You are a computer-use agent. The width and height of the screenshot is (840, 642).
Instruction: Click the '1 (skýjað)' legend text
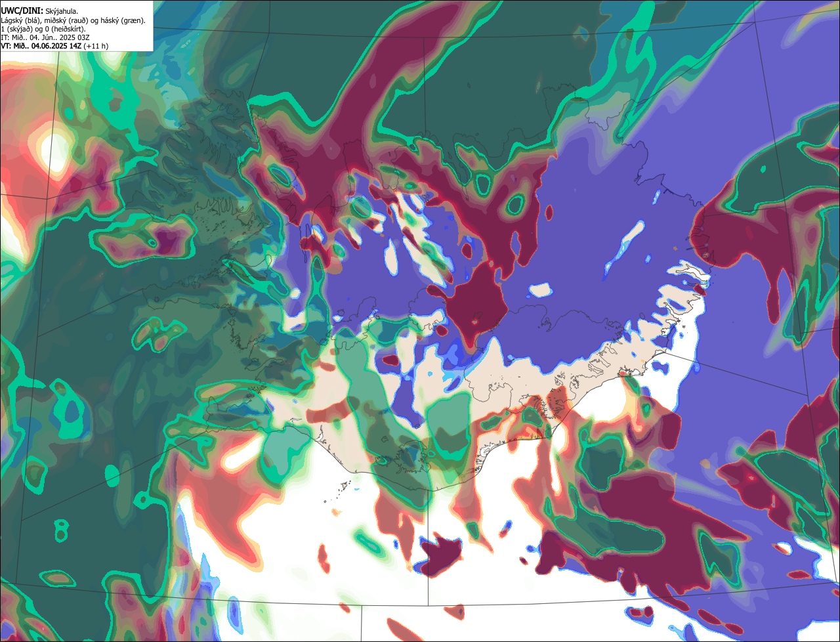pos(16,29)
